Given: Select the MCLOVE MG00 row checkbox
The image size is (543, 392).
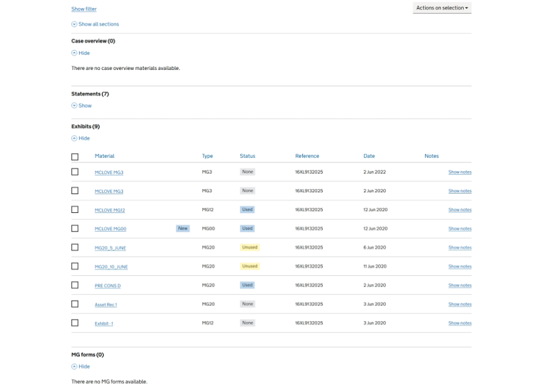Looking at the screenshot, I should tap(75, 228).
